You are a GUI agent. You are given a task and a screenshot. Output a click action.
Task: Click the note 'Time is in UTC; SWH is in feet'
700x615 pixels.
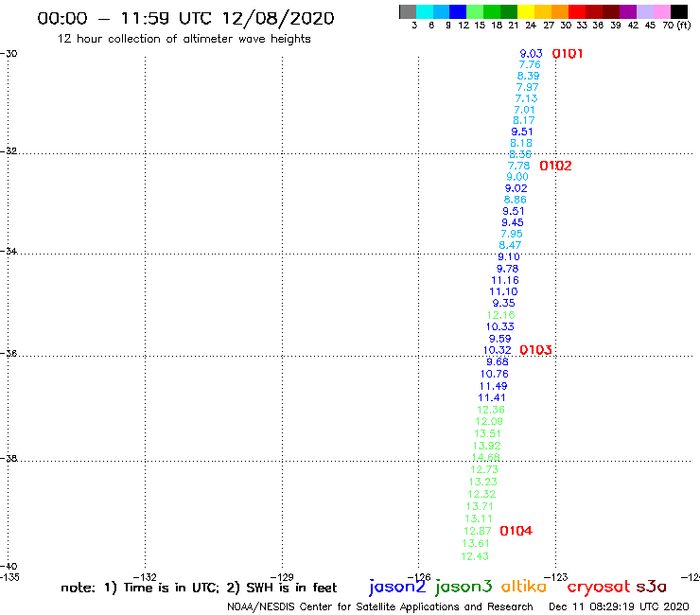coord(199,588)
